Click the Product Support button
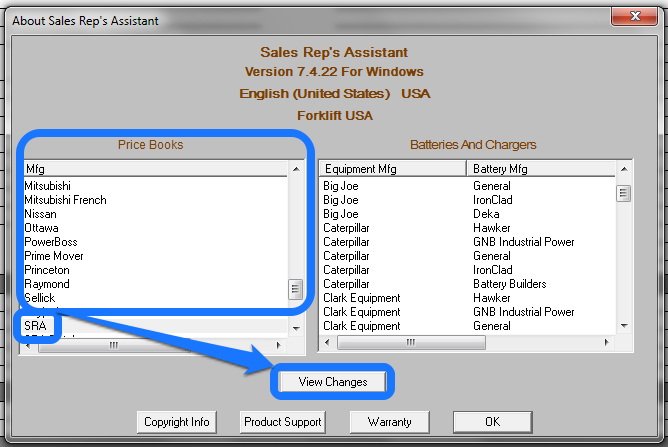 tap(282, 422)
